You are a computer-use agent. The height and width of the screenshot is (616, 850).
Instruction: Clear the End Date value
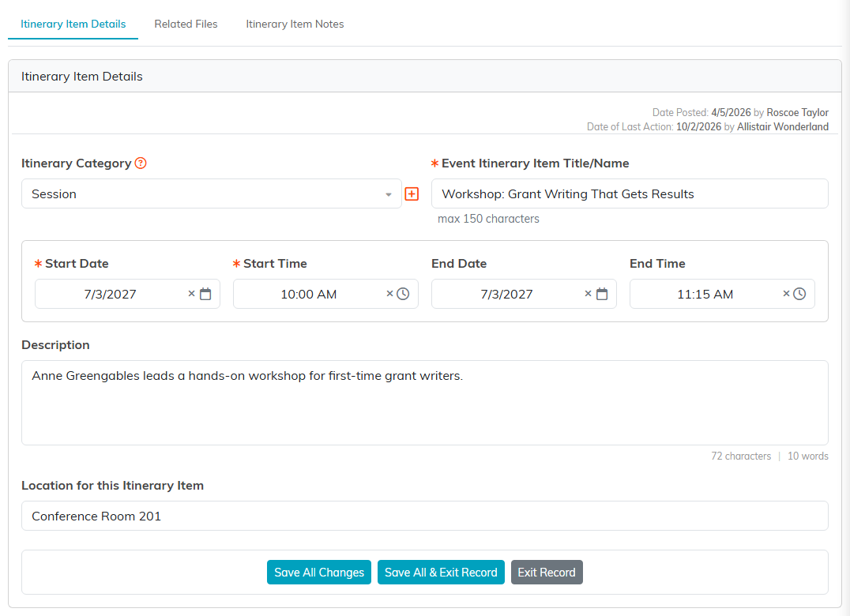589,294
